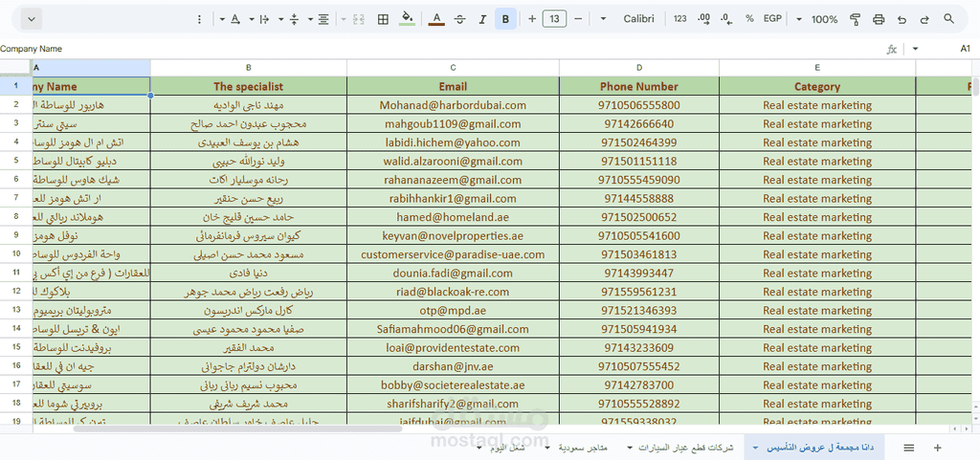The width and height of the screenshot is (980, 460).
Task: Switch to the شركات قطع غيار السيارات tab
Action: pyautogui.click(x=686, y=448)
